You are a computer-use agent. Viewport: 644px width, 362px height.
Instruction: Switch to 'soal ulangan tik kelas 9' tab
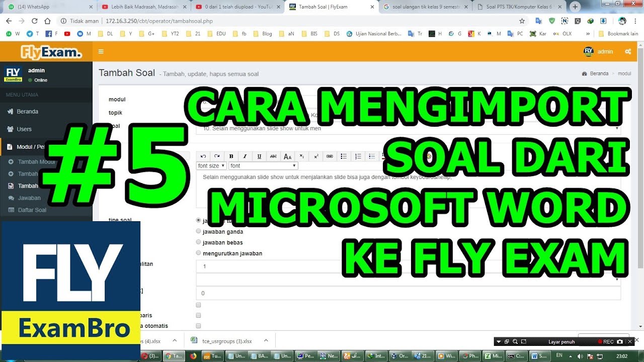(x=426, y=7)
